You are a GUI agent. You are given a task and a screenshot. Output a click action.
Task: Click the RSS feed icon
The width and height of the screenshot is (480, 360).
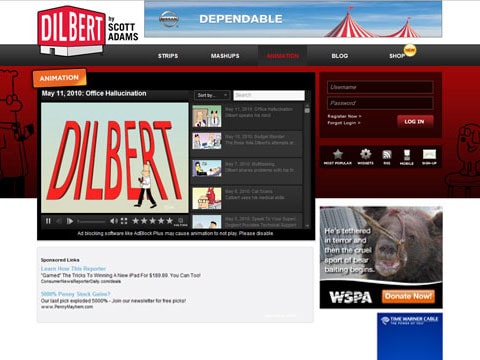tap(387, 157)
